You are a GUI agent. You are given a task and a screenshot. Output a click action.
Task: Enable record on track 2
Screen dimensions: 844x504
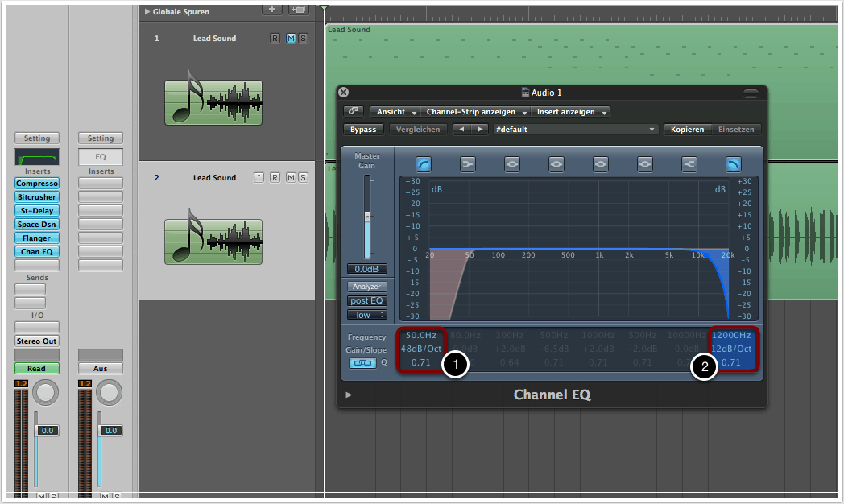point(275,178)
